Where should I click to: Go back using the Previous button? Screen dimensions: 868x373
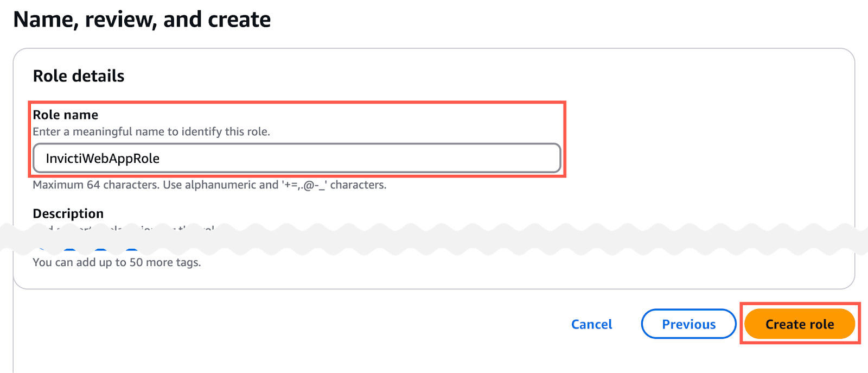point(688,324)
